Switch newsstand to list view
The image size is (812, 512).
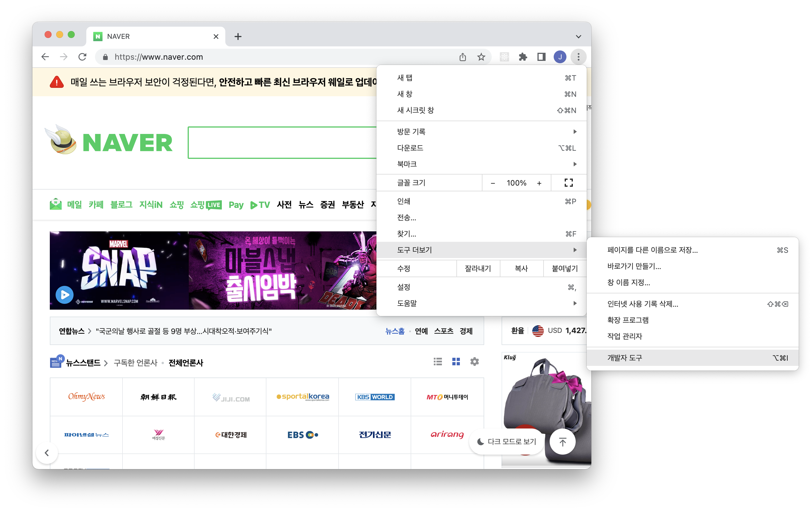tap(438, 362)
